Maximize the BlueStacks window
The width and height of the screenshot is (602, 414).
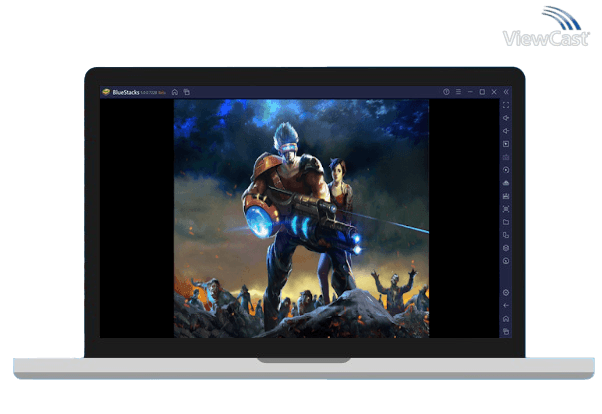tap(482, 92)
